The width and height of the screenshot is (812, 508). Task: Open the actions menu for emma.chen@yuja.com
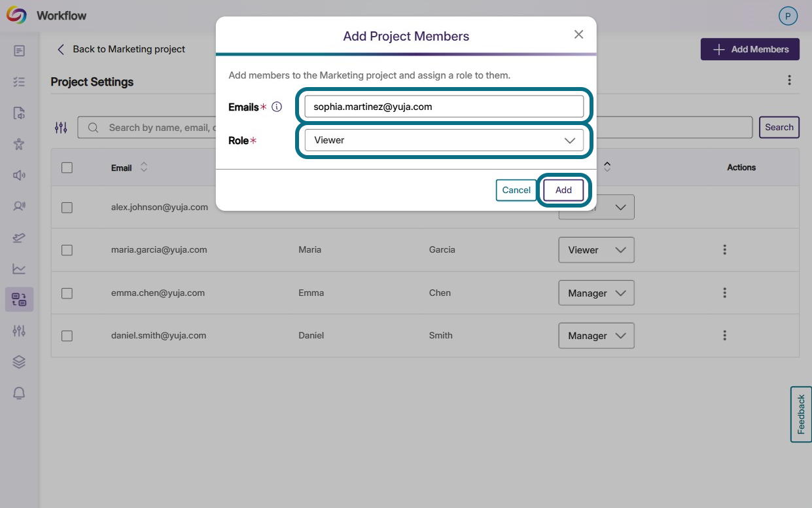click(x=724, y=293)
